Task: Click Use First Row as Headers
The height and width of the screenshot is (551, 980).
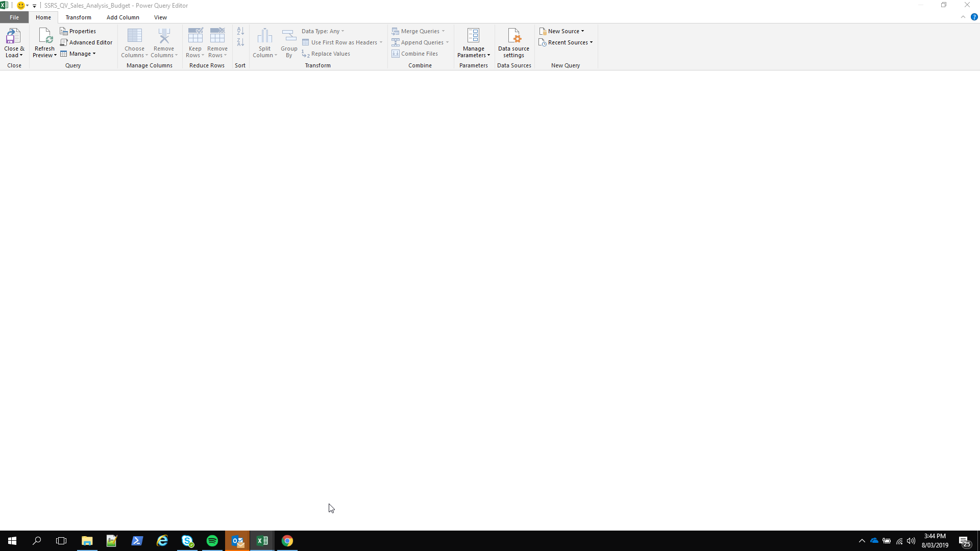Action: click(x=342, y=42)
